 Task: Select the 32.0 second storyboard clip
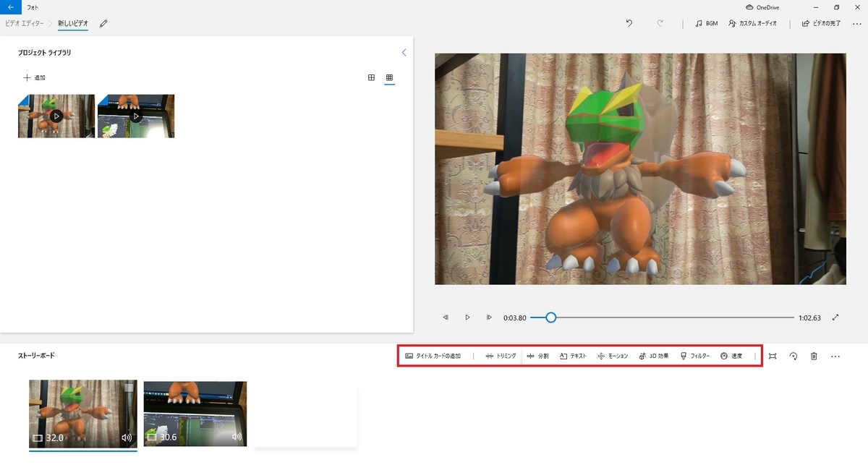83,414
